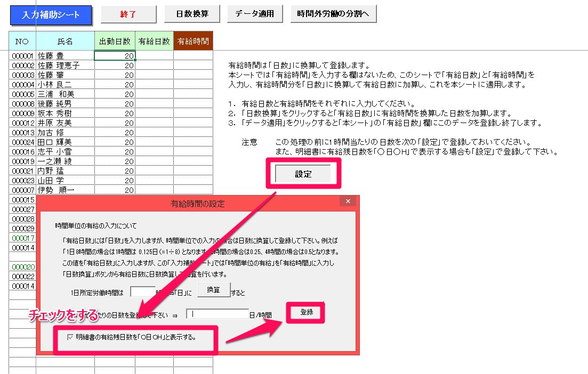Screen dimensions: 588x374
Task: Click the 有給時間 cell for 坂本 秀樹
Action: (x=193, y=113)
